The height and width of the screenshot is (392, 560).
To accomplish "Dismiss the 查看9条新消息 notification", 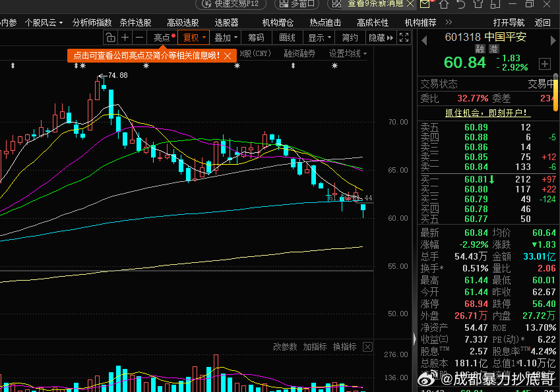I will [410, 4].
